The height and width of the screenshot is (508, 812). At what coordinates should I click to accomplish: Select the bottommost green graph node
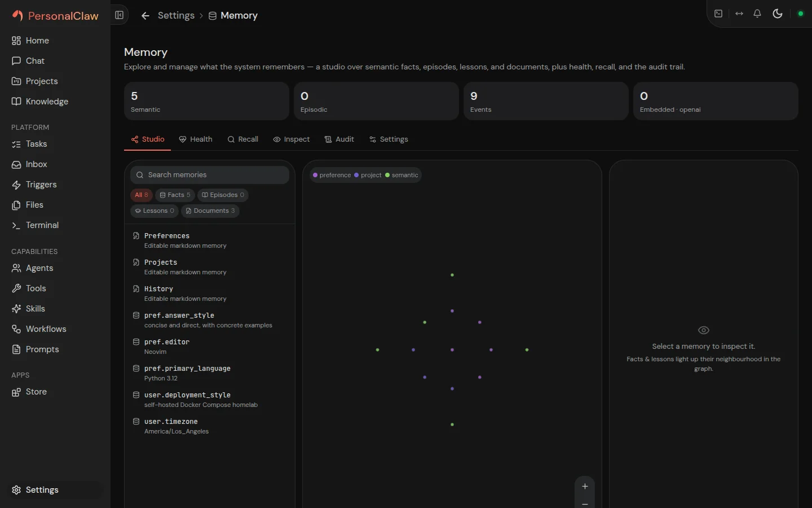[x=452, y=424]
